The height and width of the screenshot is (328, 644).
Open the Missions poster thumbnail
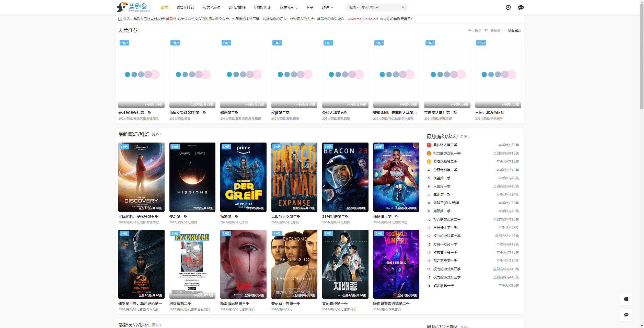pyautogui.click(x=192, y=177)
